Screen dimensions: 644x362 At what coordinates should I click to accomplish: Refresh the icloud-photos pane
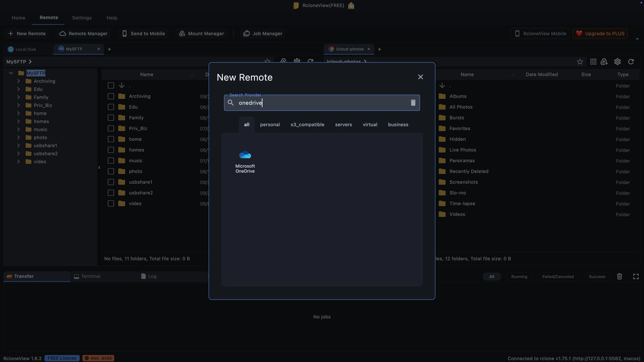[x=631, y=62]
